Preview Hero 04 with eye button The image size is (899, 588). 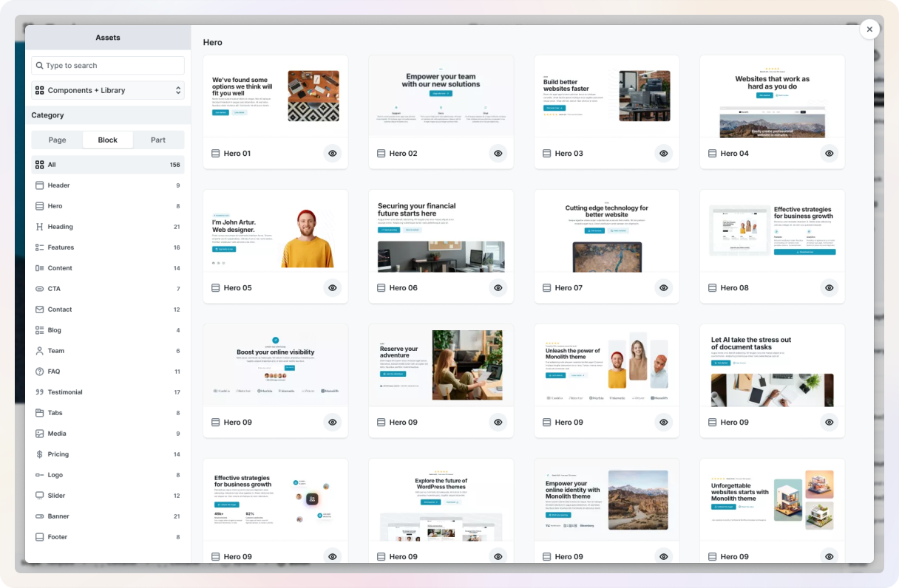click(x=830, y=154)
